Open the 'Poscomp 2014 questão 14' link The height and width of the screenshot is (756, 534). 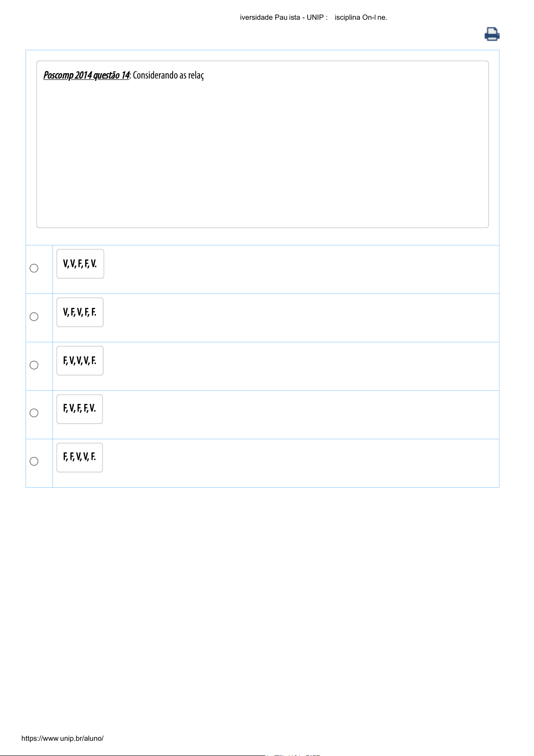coord(86,75)
